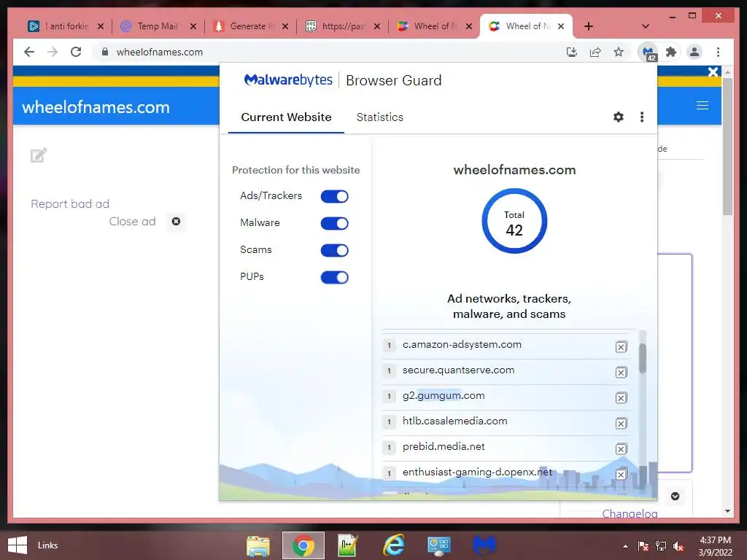Expand Chrome tab search chevron
747x560 pixels.
[x=645, y=26]
